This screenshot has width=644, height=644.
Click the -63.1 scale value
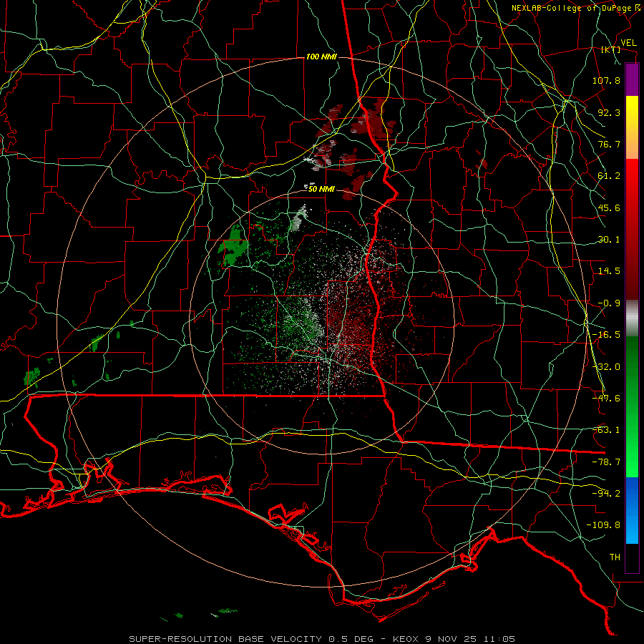[x=606, y=430]
